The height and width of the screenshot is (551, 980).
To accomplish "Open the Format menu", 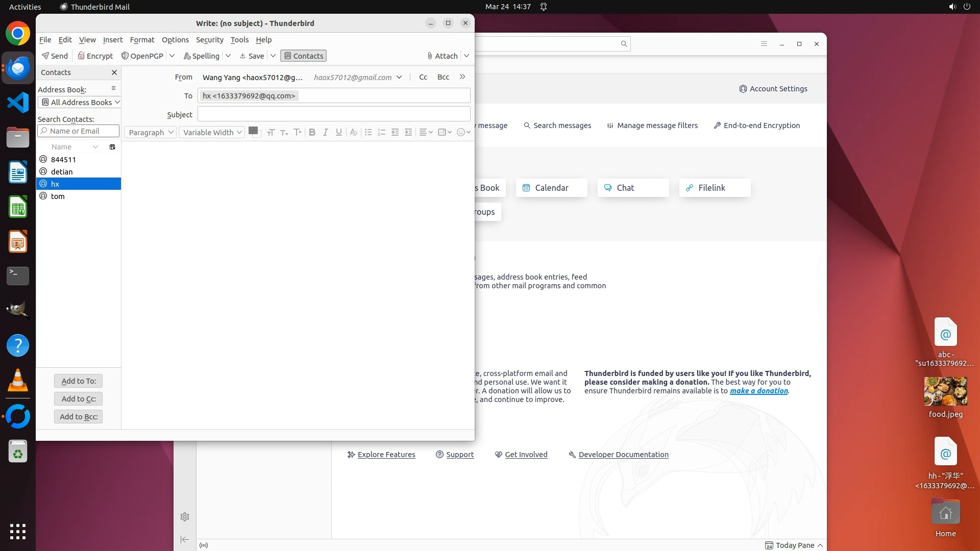I will point(142,40).
